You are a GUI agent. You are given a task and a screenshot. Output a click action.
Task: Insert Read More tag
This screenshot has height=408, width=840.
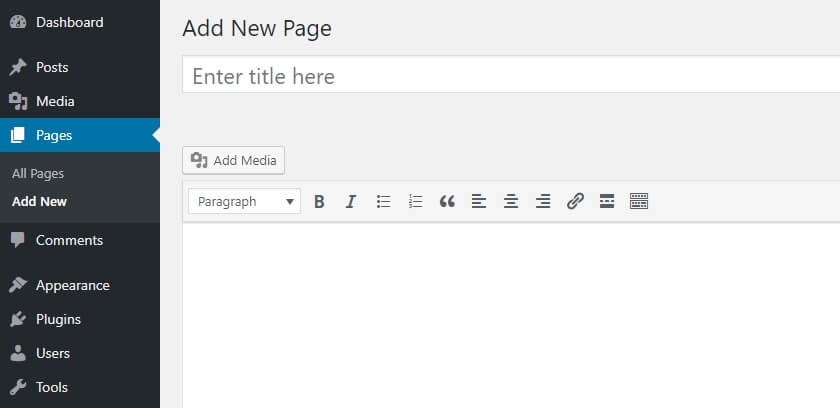(x=607, y=201)
